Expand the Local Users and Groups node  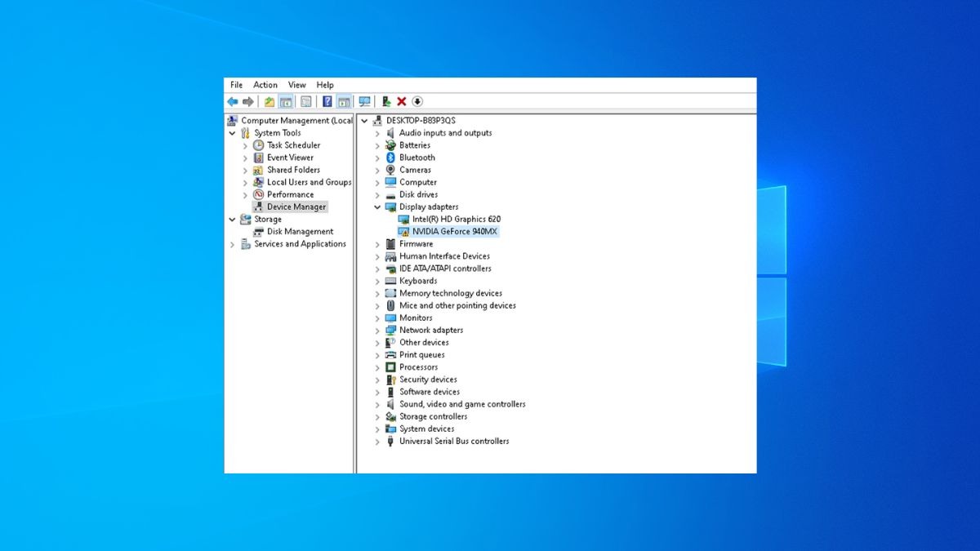[x=245, y=182]
